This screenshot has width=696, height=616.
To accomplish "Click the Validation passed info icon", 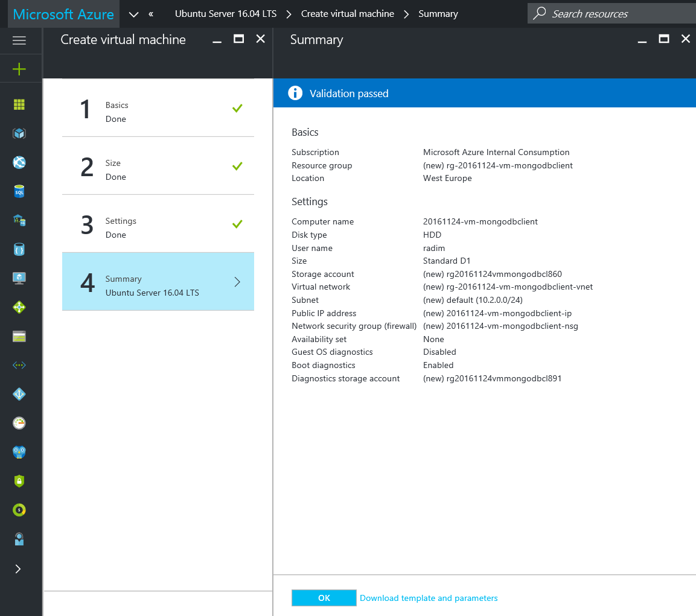I will tap(295, 93).
